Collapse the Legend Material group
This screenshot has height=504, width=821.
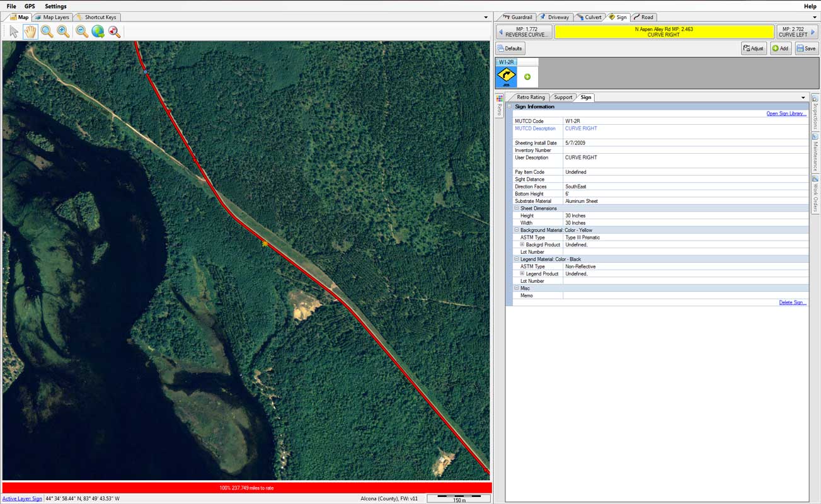tap(517, 259)
